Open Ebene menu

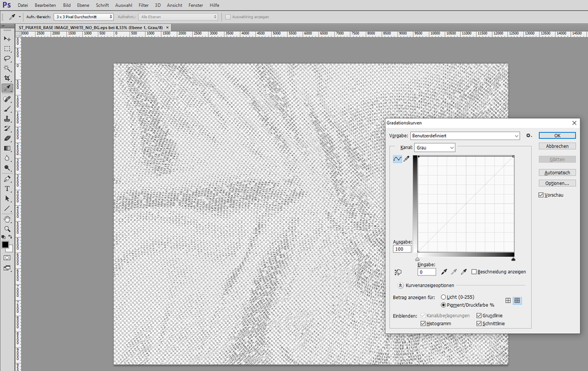tap(83, 5)
